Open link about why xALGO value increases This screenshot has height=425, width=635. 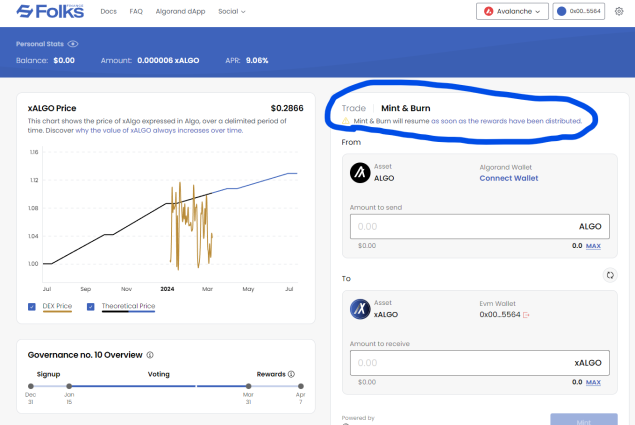[159, 130]
